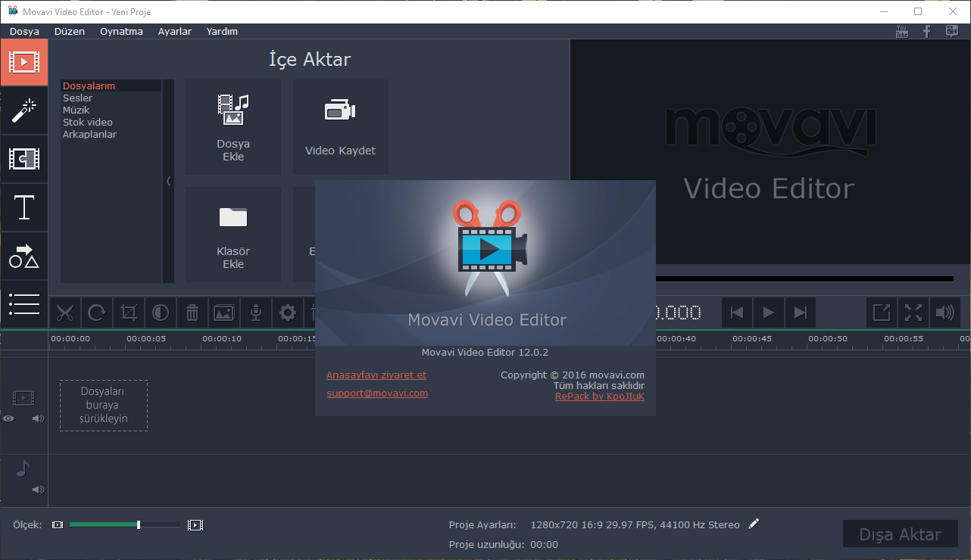Select the Split scissors tool
This screenshot has width=971, height=560.
pos(65,313)
